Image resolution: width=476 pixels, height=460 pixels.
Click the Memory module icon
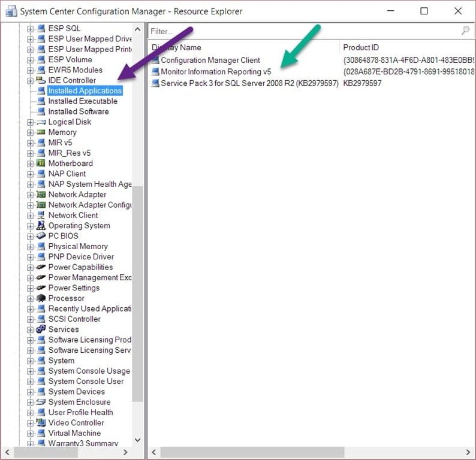41,132
